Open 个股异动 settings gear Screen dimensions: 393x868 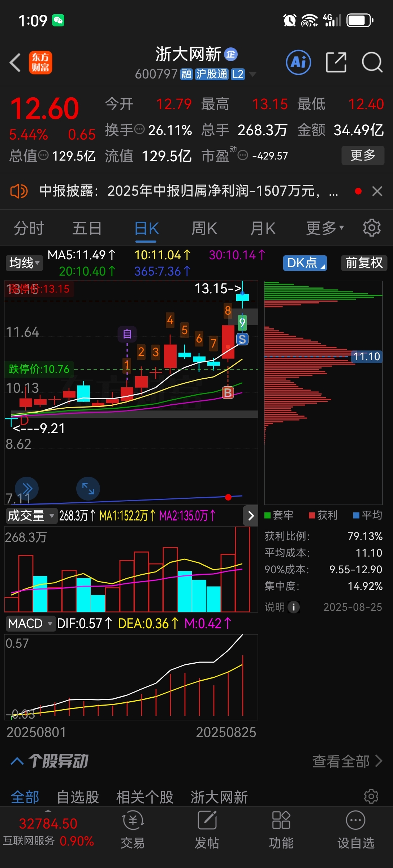point(371,796)
